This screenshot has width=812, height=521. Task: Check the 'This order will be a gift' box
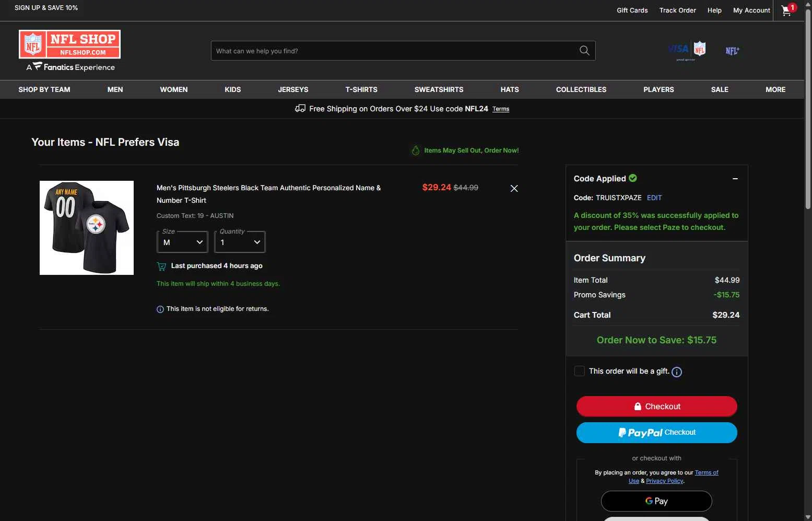coord(579,371)
